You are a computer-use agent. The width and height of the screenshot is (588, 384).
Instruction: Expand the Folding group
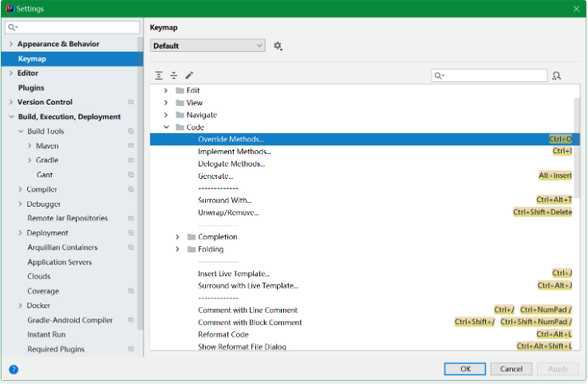click(178, 249)
